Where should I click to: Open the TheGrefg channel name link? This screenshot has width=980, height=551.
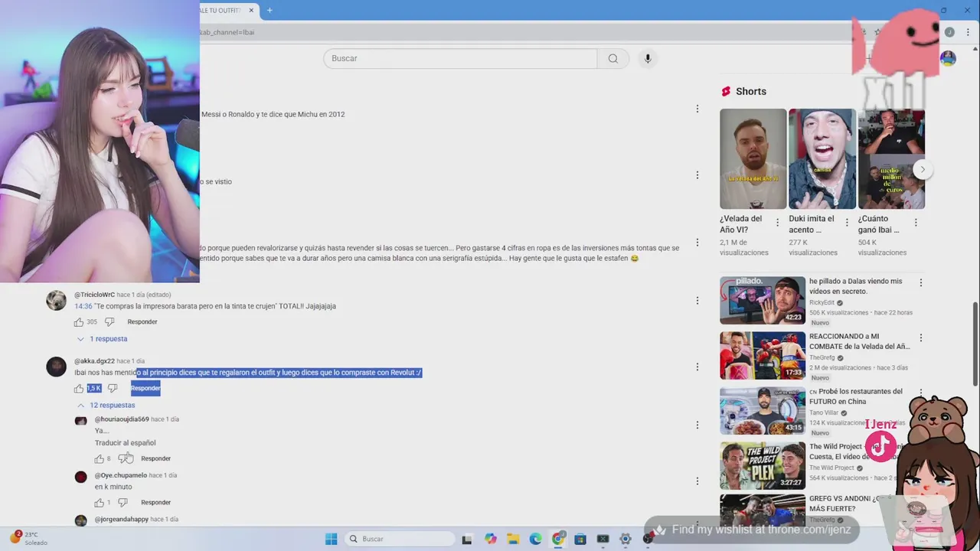[822, 357]
